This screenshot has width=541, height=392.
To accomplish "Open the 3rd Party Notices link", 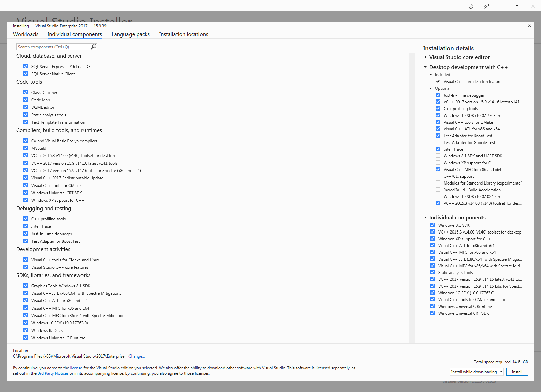I will point(53,373).
